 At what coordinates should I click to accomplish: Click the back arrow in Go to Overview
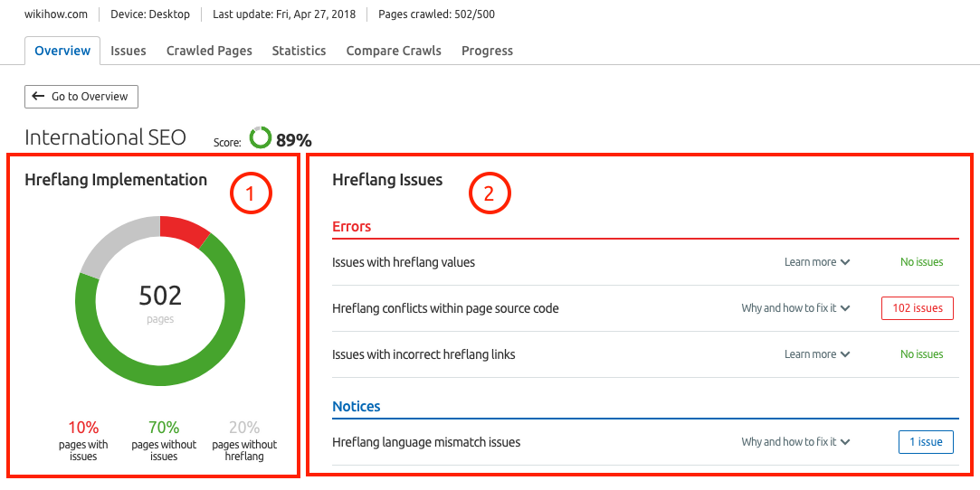click(x=38, y=96)
